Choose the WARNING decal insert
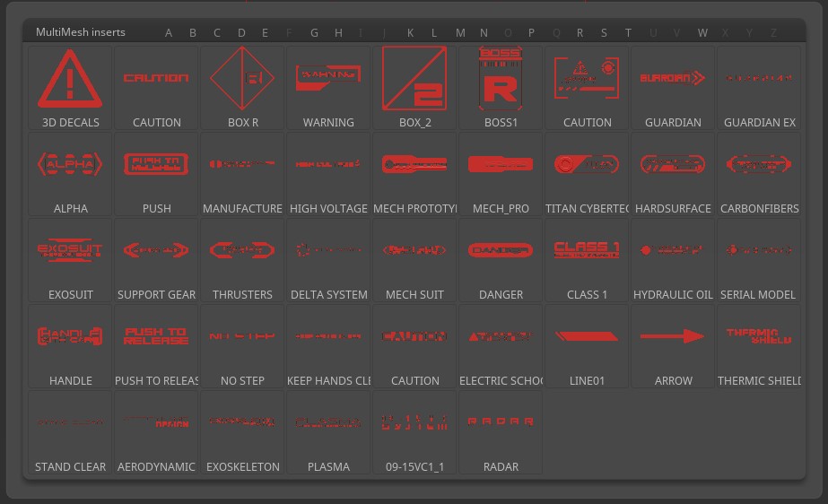 tap(328, 88)
